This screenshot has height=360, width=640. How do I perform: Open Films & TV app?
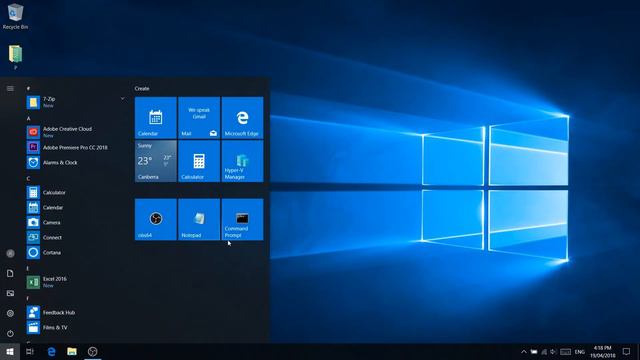[76, 327]
